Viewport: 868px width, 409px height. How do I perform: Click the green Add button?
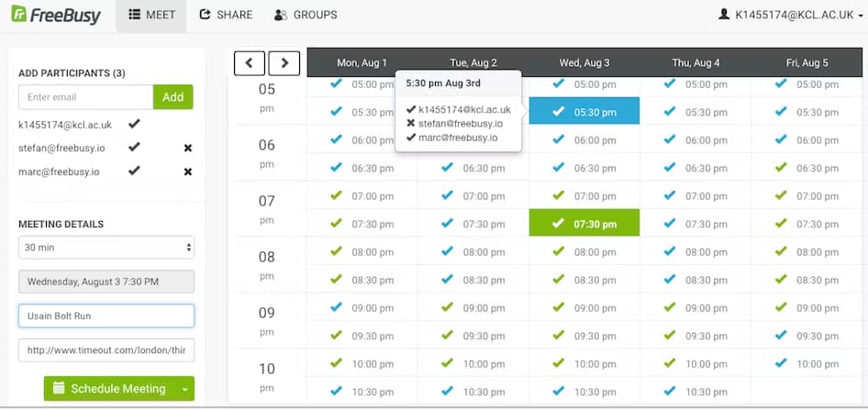point(173,97)
